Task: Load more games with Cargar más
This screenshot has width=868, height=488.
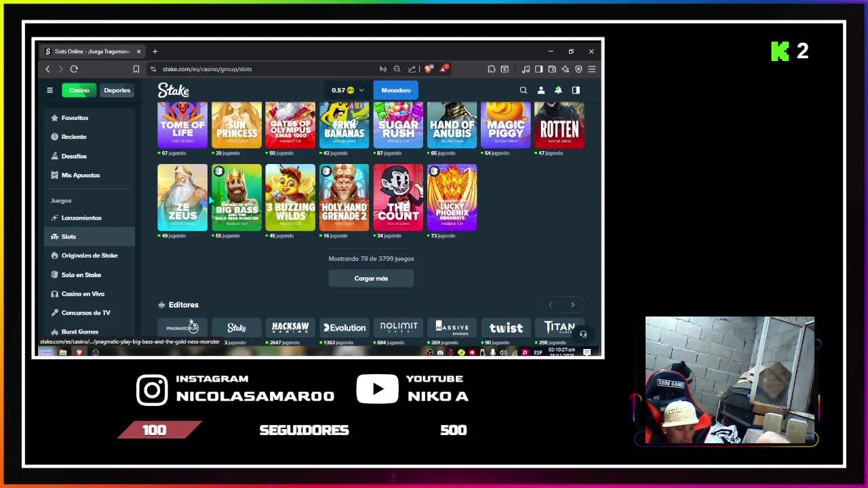Action: (371, 279)
